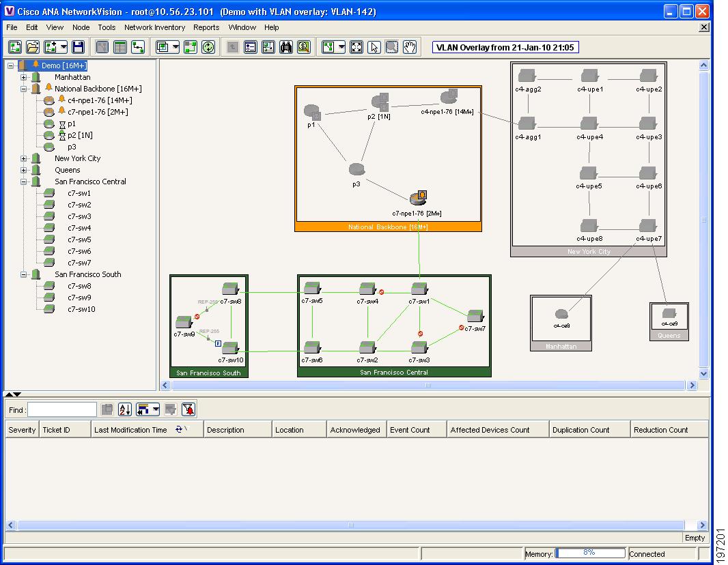
Task: Collapse the Demo [16M+] root tree node
Action: [11, 66]
